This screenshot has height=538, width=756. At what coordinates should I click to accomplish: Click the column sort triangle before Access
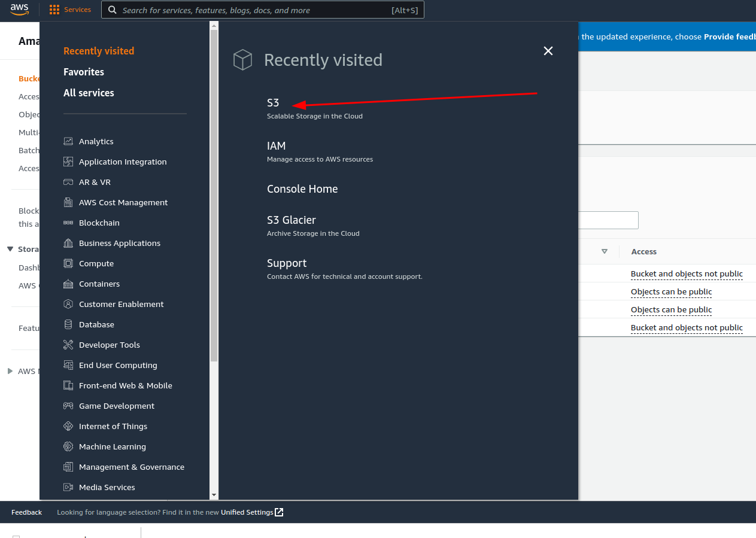click(605, 251)
